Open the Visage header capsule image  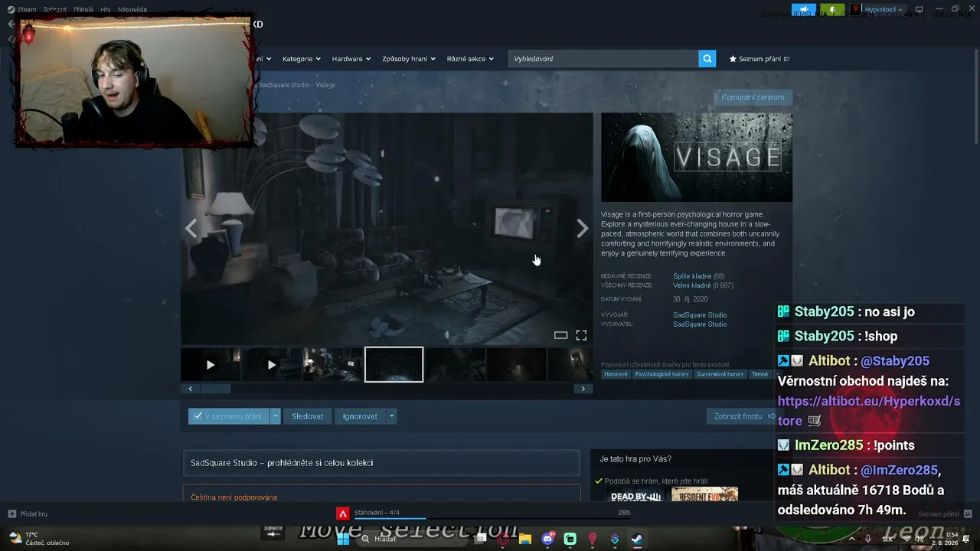click(697, 157)
